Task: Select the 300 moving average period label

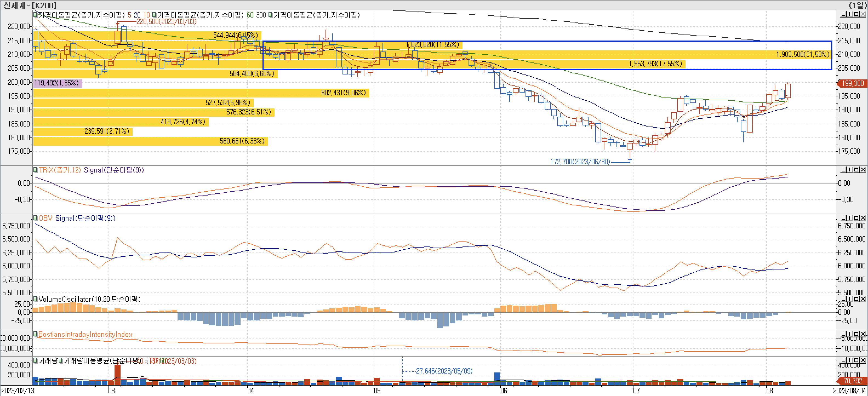Action: (261, 15)
